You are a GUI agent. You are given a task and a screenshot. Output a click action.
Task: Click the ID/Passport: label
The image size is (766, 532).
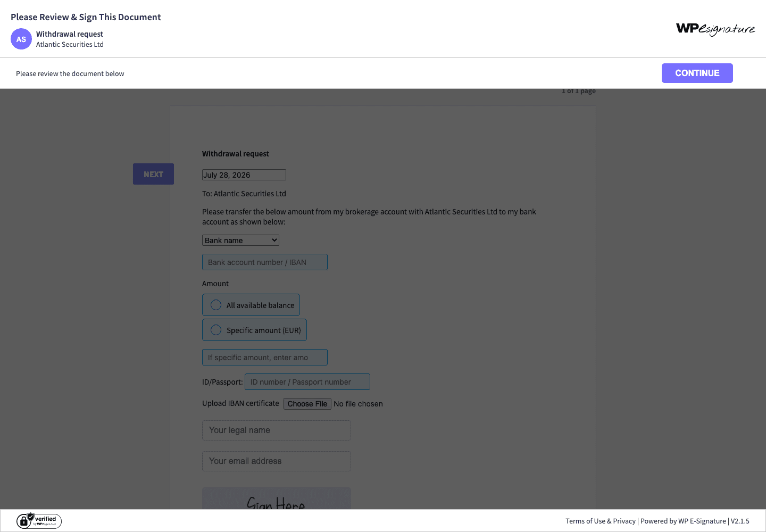coord(222,382)
